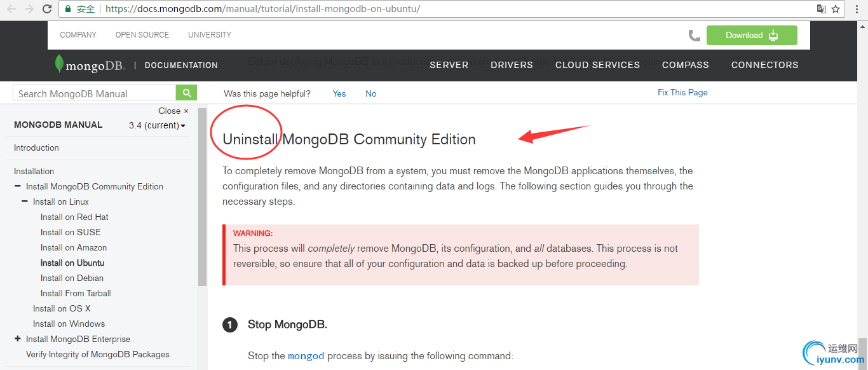Open Install MongoDB Community Edition page

coord(95,186)
